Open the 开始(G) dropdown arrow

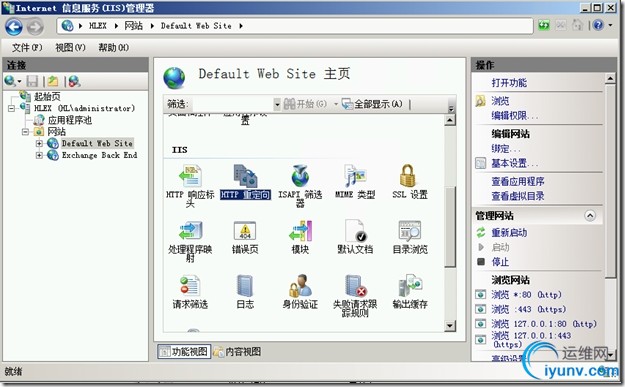pyautogui.click(x=336, y=104)
